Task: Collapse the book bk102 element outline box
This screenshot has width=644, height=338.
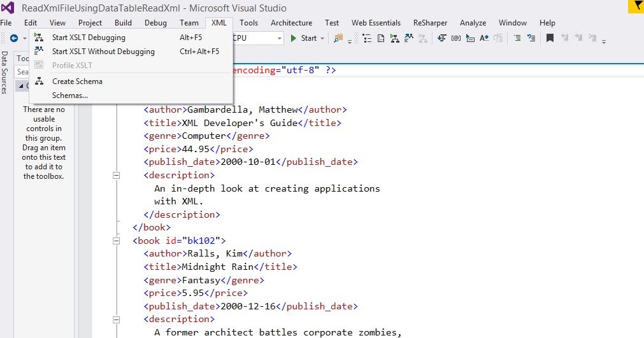Action: tap(116, 241)
